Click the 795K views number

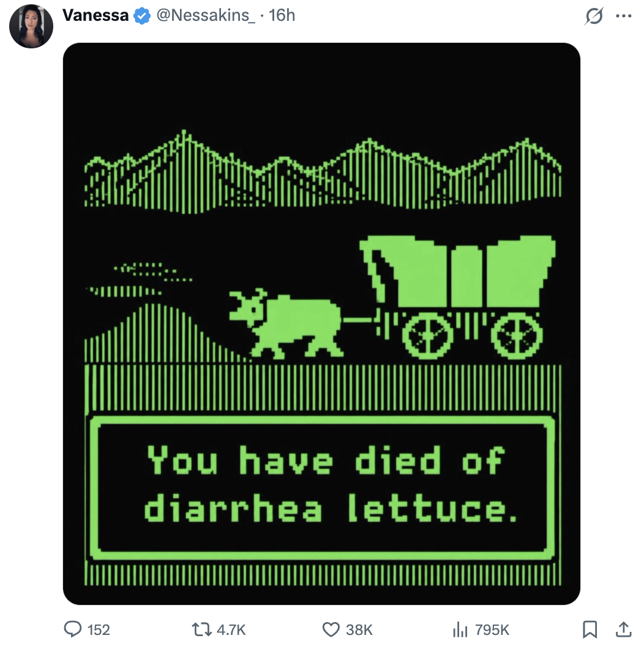(x=492, y=630)
